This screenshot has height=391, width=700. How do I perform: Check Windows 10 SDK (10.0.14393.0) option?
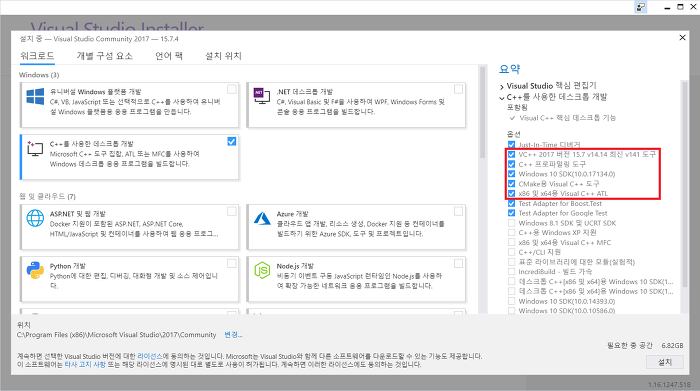tap(512, 301)
